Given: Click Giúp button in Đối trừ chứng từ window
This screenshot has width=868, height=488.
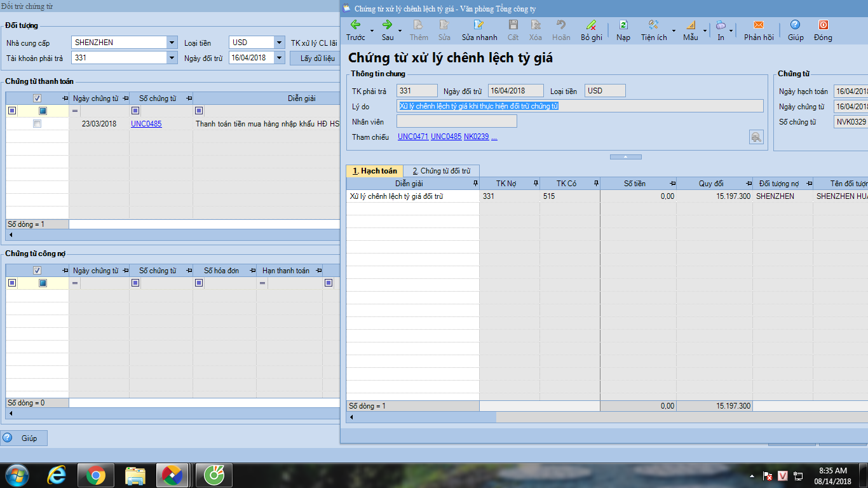Looking at the screenshot, I should (24, 438).
